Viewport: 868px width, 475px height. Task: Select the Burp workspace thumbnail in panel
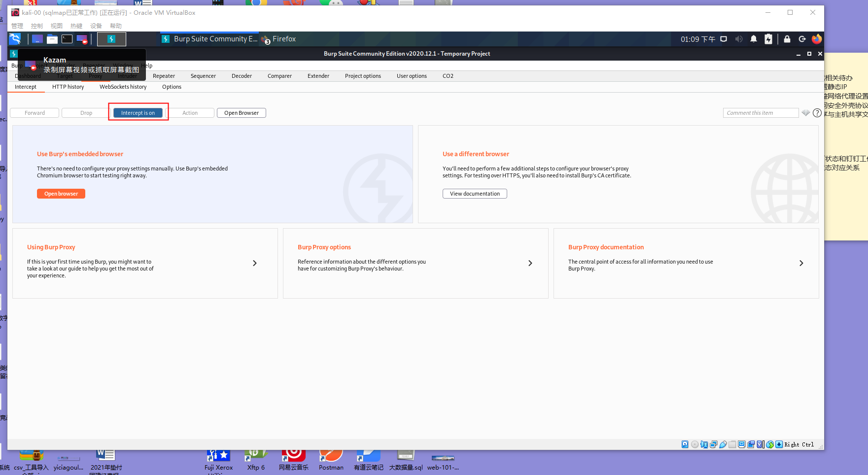[111, 39]
